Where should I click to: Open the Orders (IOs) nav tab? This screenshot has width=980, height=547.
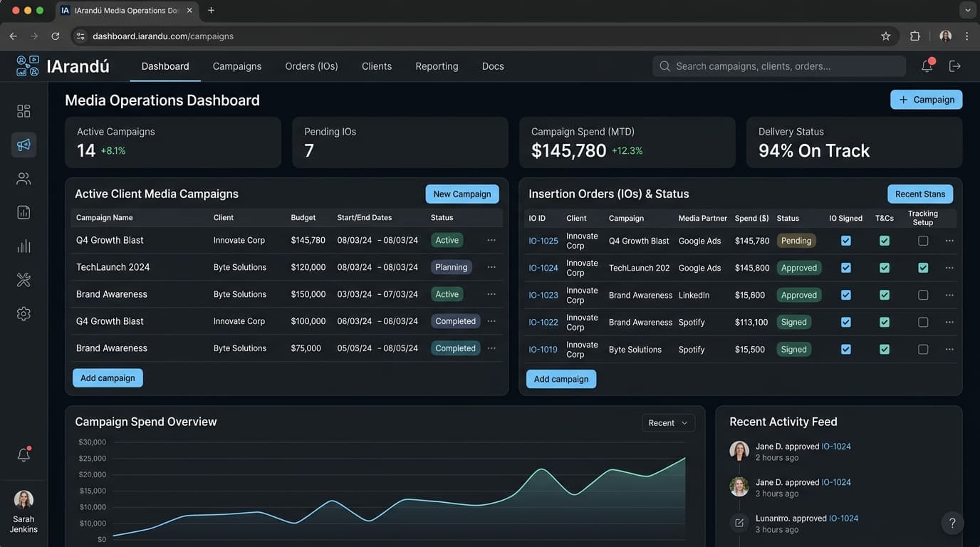(311, 66)
